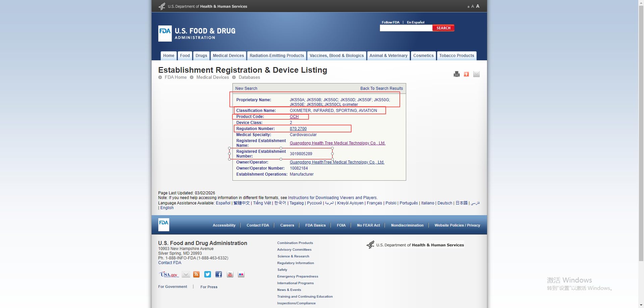Open regulation number 870.2700 link
This screenshot has width=644, height=308.
298,129
